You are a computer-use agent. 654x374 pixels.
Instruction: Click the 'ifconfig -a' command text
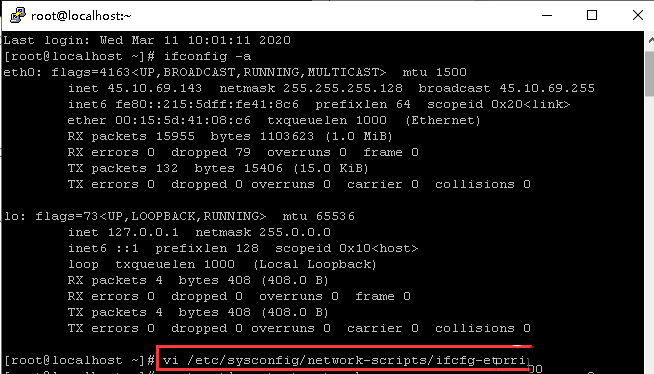(207, 56)
